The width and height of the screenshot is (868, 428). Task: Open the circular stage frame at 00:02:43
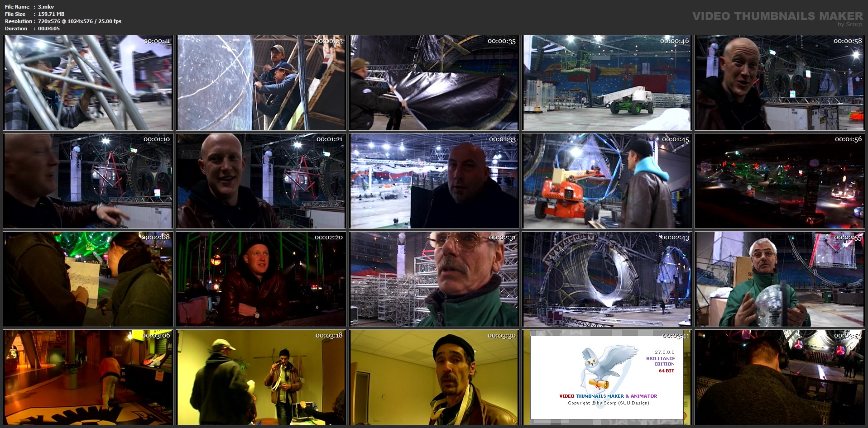607,279
